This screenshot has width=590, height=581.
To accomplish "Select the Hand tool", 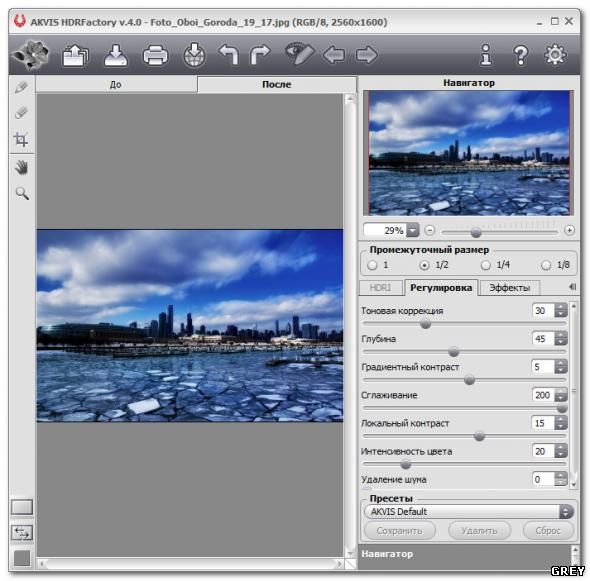I will pyautogui.click(x=21, y=167).
